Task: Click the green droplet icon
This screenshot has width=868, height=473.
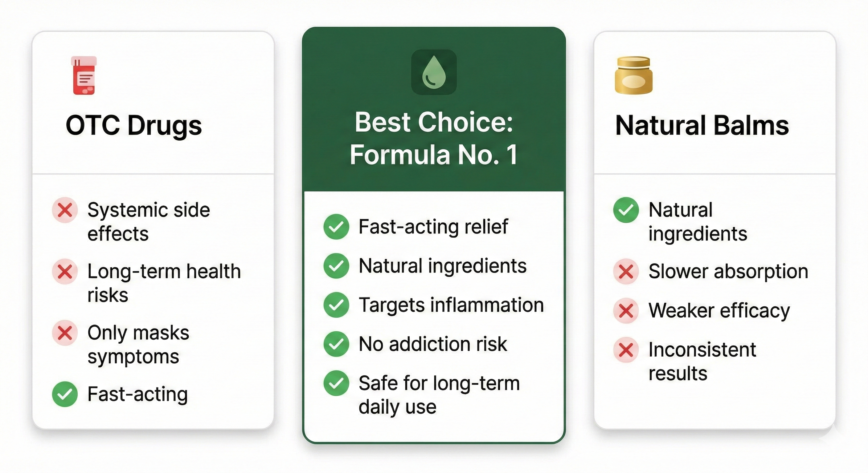Action: click(434, 72)
